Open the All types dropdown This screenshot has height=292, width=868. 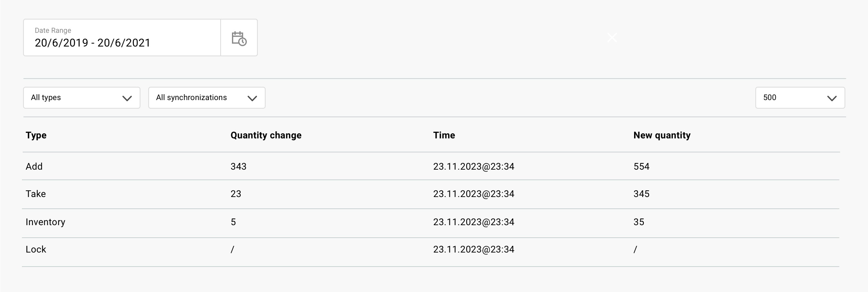pyautogui.click(x=82, y=98)
